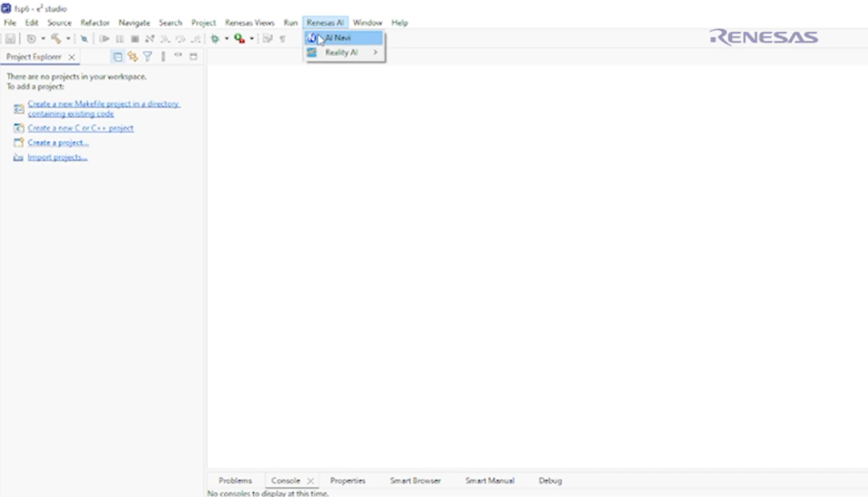Viewport: 868px width, 497px height.
Task: Click the Show Whitespace pilcrow icon
Action: [283, 39]
